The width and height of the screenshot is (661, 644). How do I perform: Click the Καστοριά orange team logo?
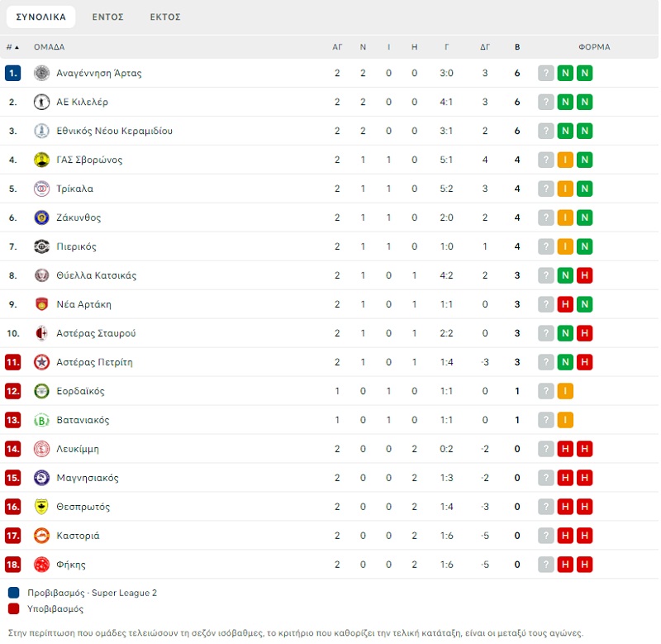coord(41,536)
